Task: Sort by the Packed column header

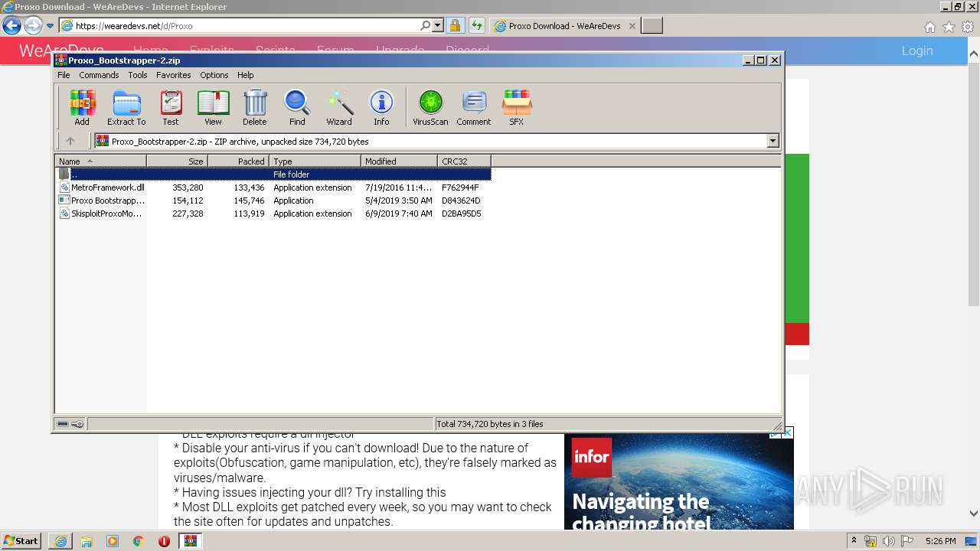Action: tap(238, 161)
